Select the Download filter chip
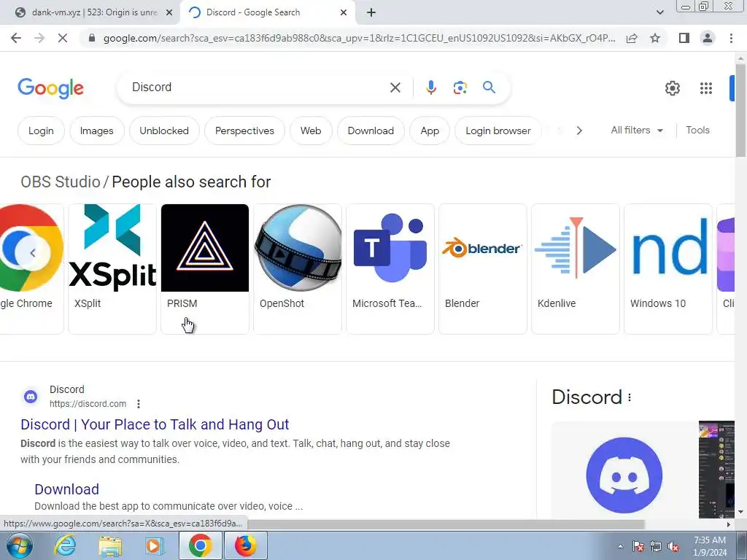The image size is (747, 560). pyautogui.click(x=371, y=131)
